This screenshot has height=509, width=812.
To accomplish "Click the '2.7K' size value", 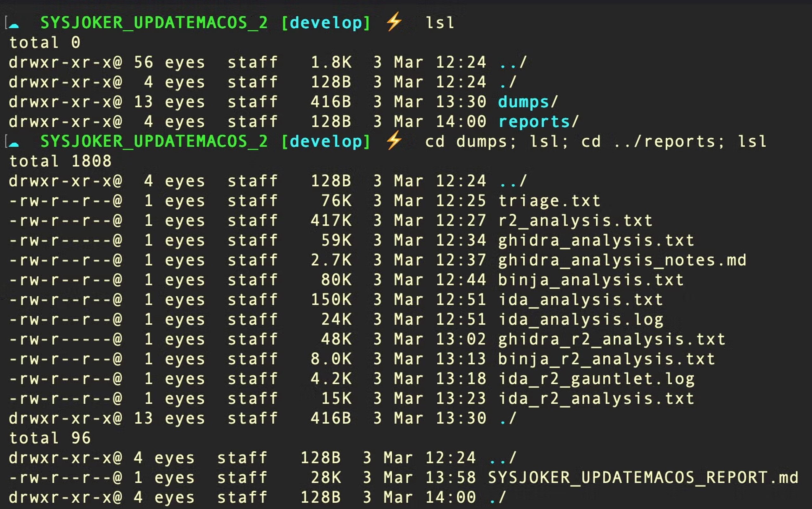I will [x=331, y=260].
